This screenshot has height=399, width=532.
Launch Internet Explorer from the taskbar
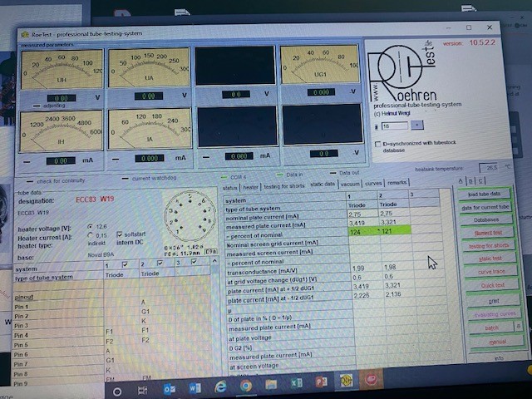tap(220, 386)
